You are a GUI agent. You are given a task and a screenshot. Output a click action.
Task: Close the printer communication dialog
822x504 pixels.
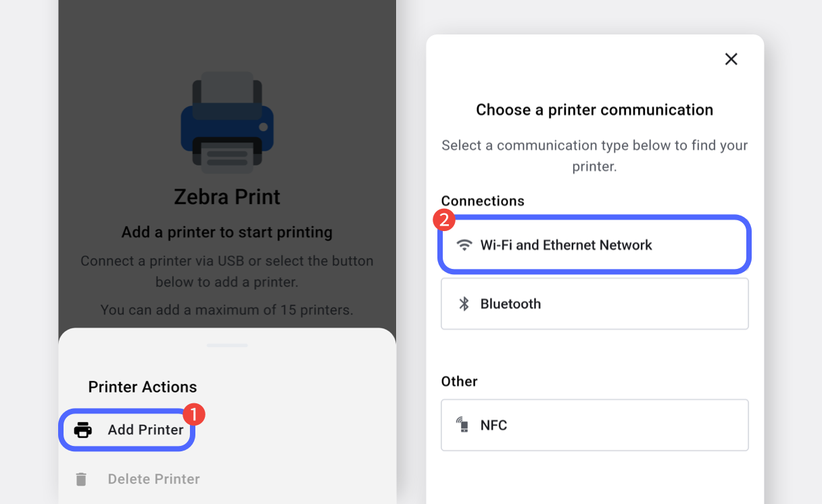[731, 59]
